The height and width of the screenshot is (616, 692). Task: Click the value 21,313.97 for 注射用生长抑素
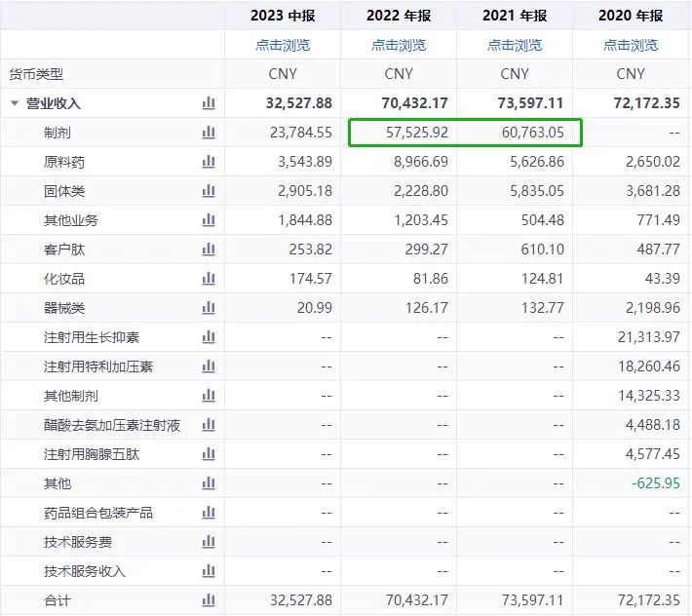(x=649, y=337)
